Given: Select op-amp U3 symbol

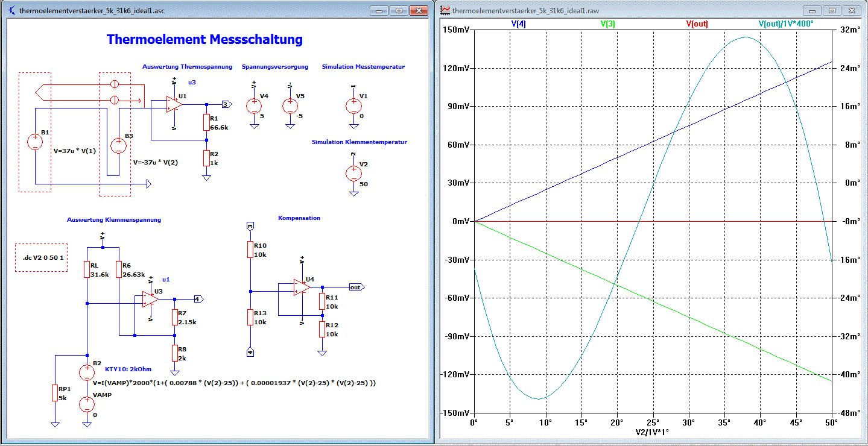Looking at the screenshot, I should pyautogui.click(x=150, y=300).
